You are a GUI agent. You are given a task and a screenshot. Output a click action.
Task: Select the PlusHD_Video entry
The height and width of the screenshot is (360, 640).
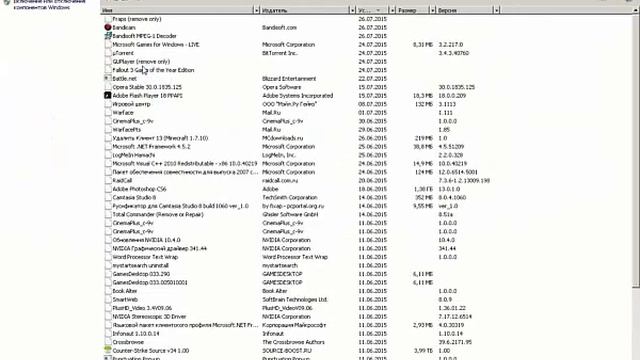pos(142,308)
